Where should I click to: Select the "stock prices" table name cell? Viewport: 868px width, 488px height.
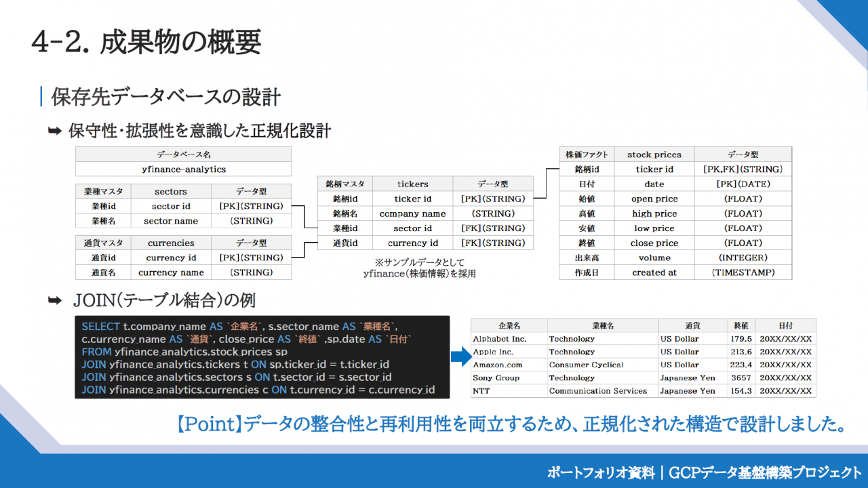click(x=654, y=155)
